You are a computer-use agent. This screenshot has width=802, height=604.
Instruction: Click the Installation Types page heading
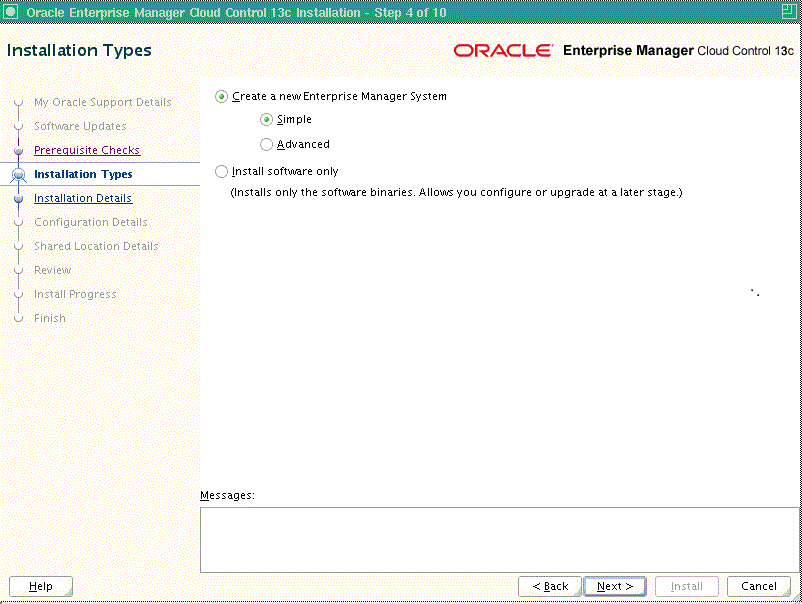tap(79, 51)
